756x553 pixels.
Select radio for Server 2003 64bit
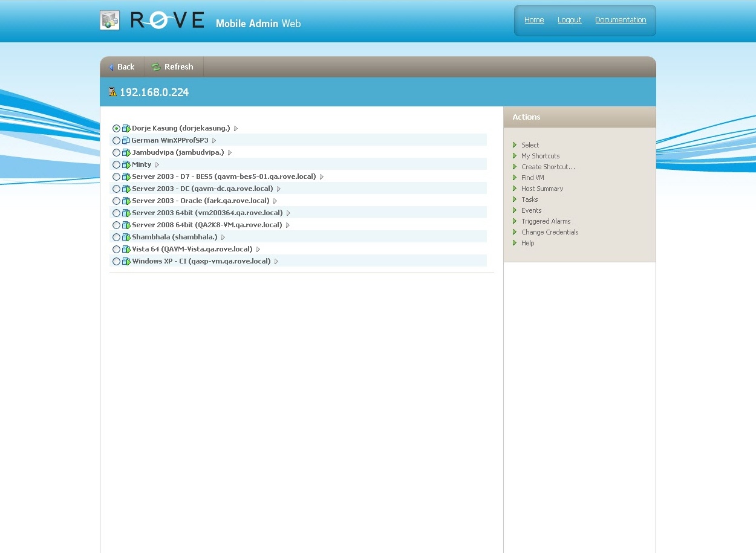click(x=116, y=213)
